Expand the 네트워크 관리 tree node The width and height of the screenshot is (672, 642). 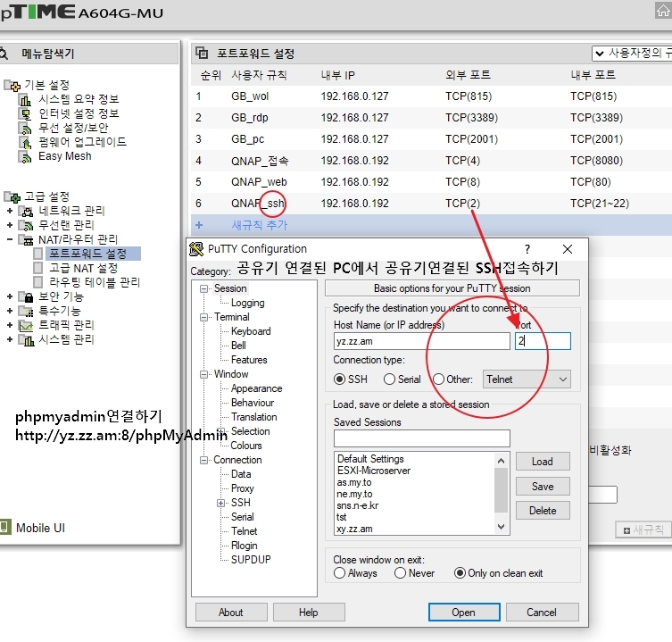[x=10, y=211]
